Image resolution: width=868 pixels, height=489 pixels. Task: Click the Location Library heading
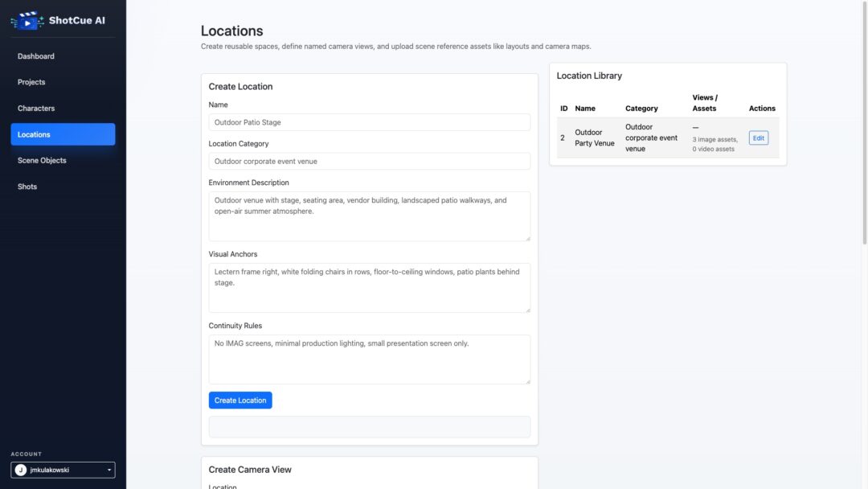click(x=589, y=76)
